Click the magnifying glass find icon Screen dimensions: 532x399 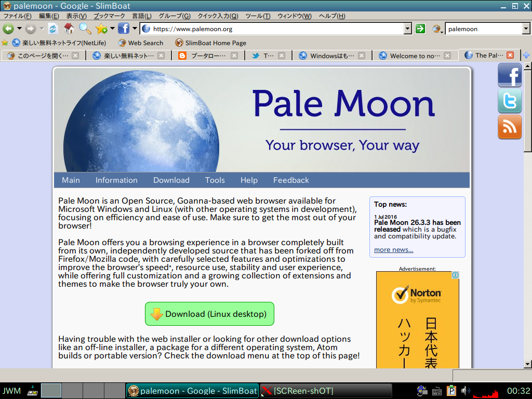point(85,29)
